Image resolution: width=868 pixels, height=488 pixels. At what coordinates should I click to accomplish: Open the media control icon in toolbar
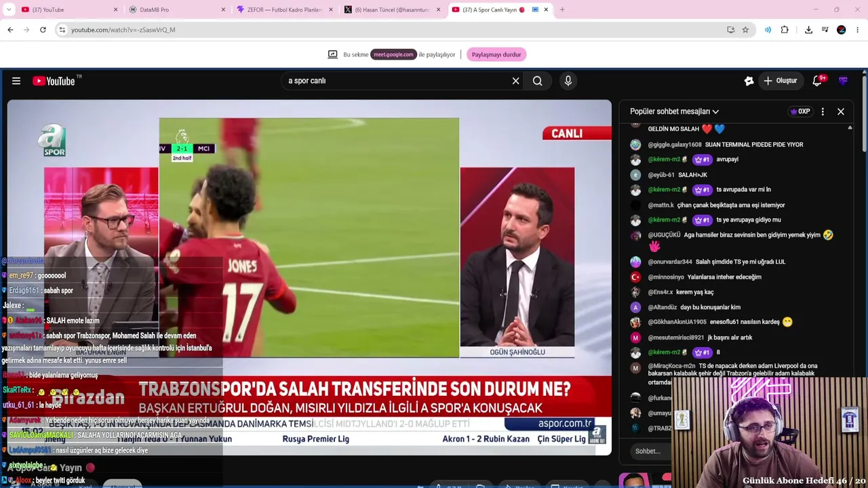[825, 30]
